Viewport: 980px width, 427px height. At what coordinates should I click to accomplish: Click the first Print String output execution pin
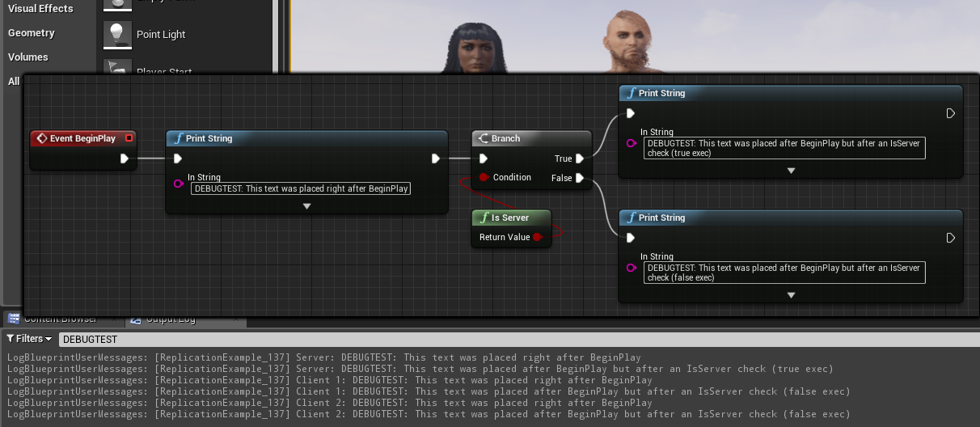tap(435, 159)
